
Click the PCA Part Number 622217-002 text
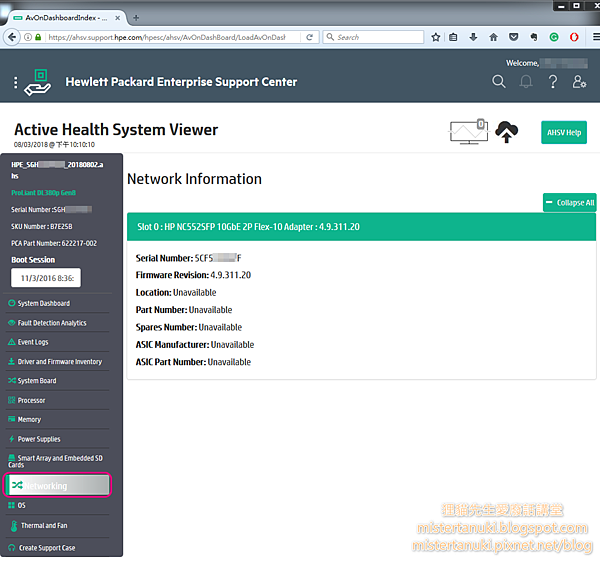click(x=54, y=243)
